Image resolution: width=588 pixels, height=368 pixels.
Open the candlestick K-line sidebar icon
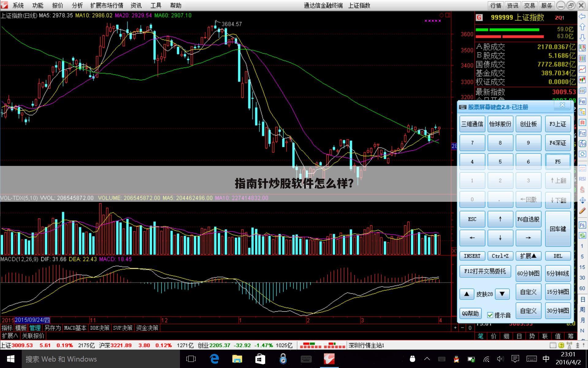click(x=582, y=80)
